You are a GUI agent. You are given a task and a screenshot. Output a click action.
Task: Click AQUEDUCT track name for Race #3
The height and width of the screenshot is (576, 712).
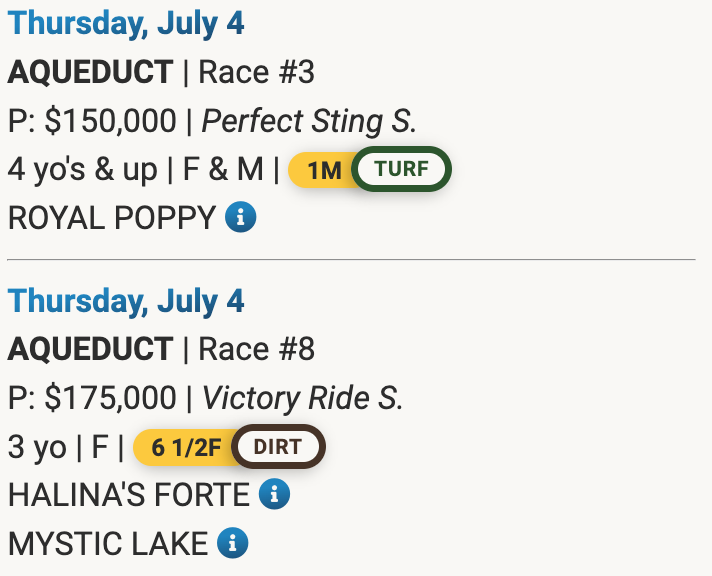pyautogui.click(x=90, y=72)
